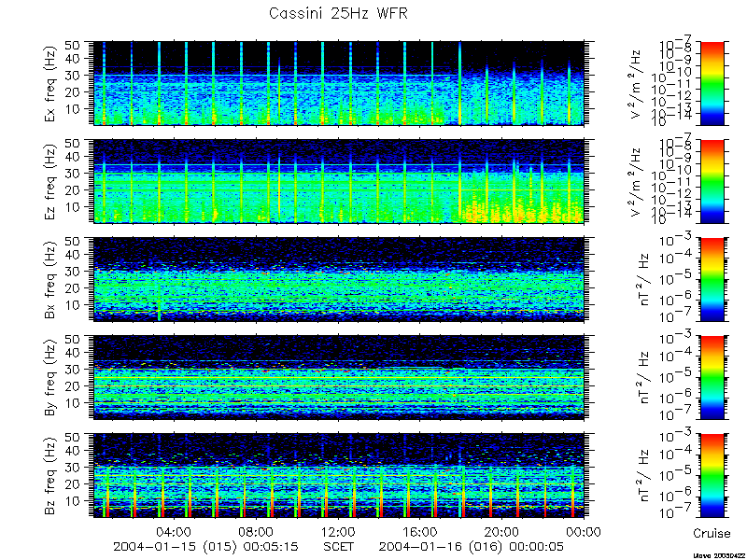
Task: Click the SCET axis label
Action: tap(339, 546)
